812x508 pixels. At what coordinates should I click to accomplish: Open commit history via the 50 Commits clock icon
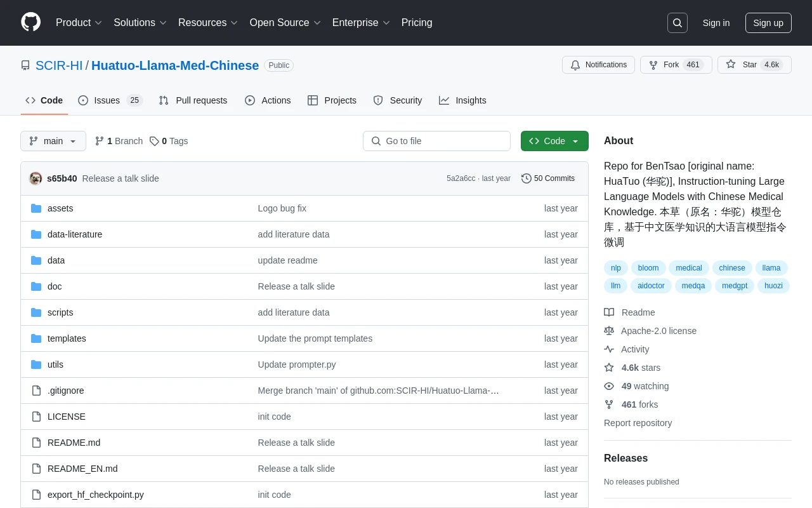click(x=527, y=178)
